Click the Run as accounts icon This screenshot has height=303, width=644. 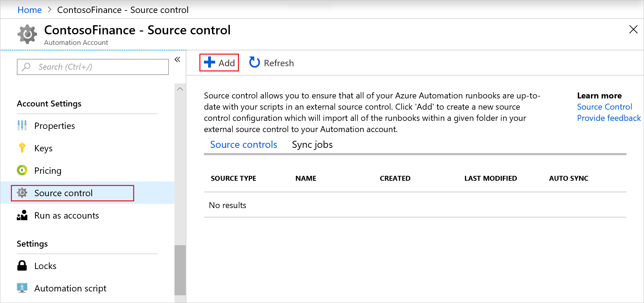tap(22, 215)
